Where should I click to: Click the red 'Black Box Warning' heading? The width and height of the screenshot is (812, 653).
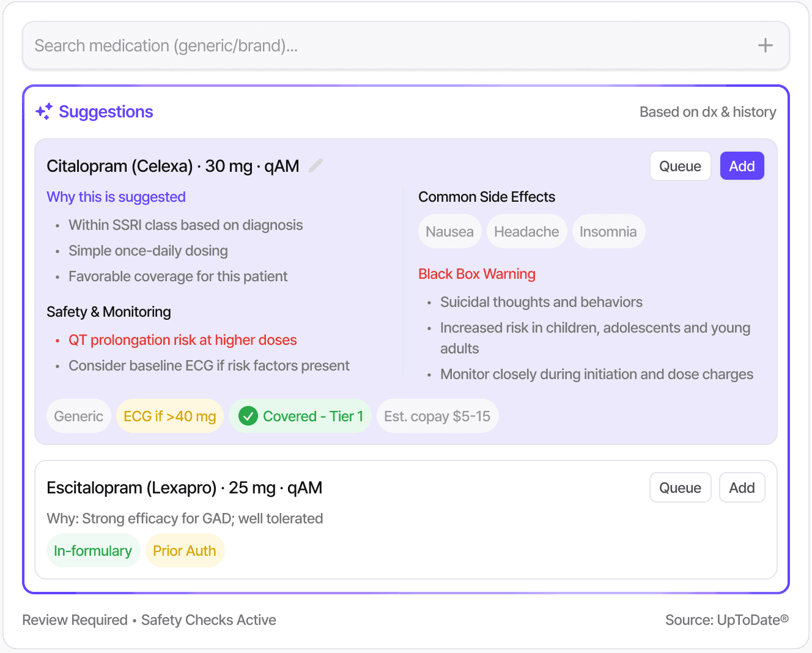(477, 274)
